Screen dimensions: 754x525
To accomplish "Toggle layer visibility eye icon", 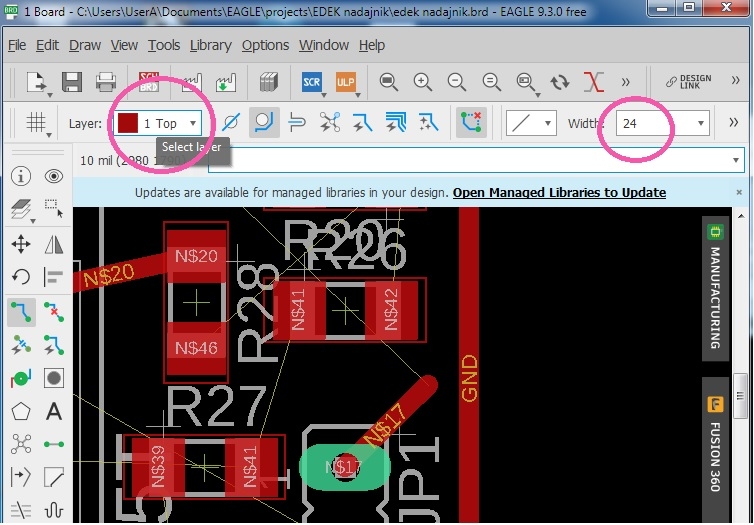I will pyautogui.click(x=54, y=176).
